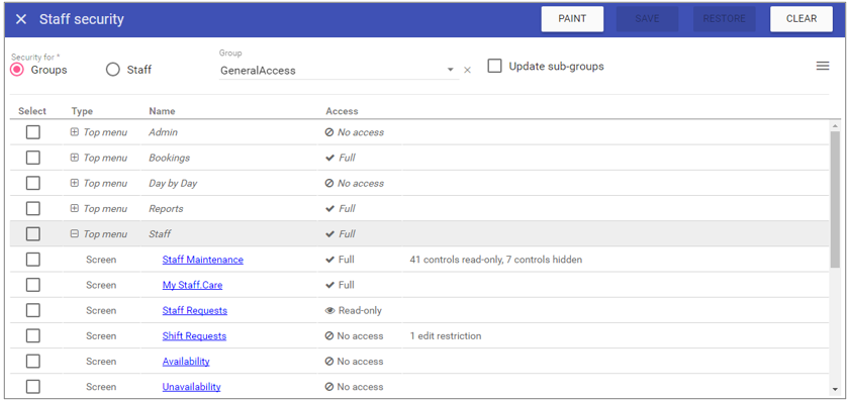Select the Groups radio button
This screenshot has height=403, width=849.
click(x=17, y=70)
